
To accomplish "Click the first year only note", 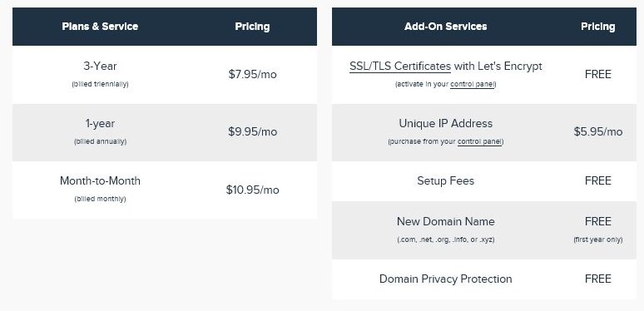I will tap(598, 240).
